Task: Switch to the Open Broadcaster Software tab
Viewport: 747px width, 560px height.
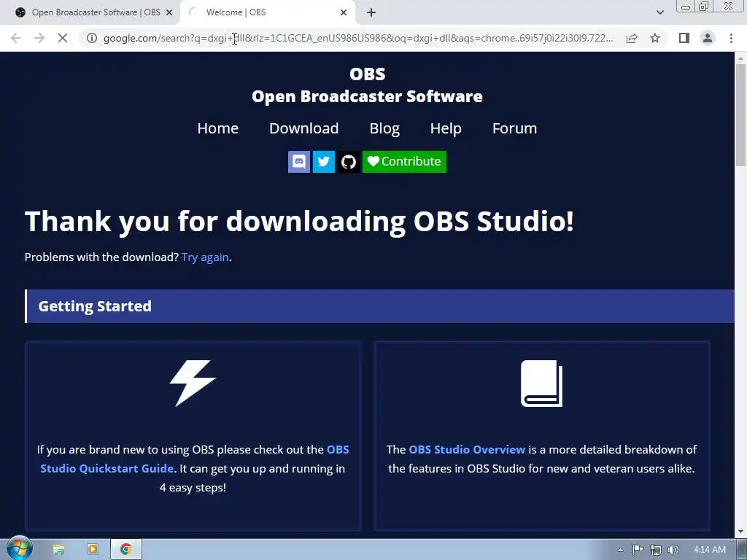Action: [90, 12]
